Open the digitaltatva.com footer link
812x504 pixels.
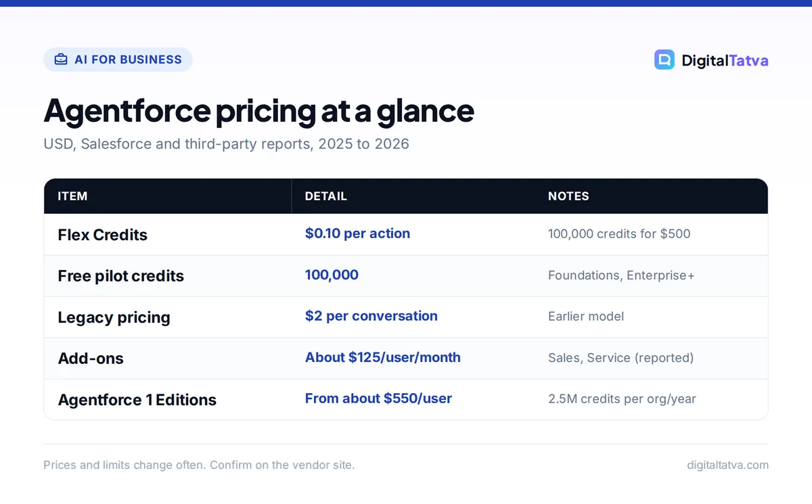[x=727, y=465]
